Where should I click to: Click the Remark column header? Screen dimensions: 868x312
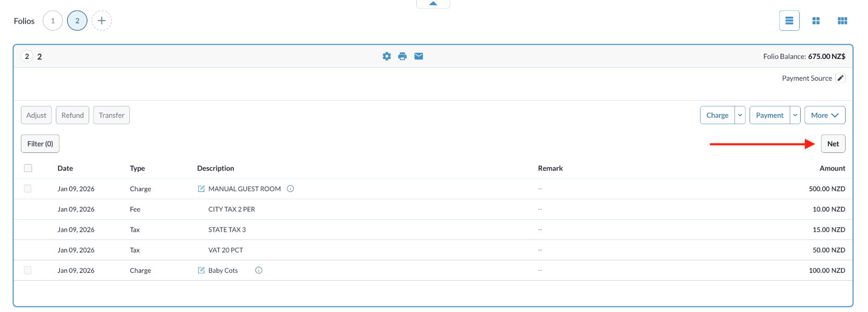pyautogui.click(x=550, y=168)
